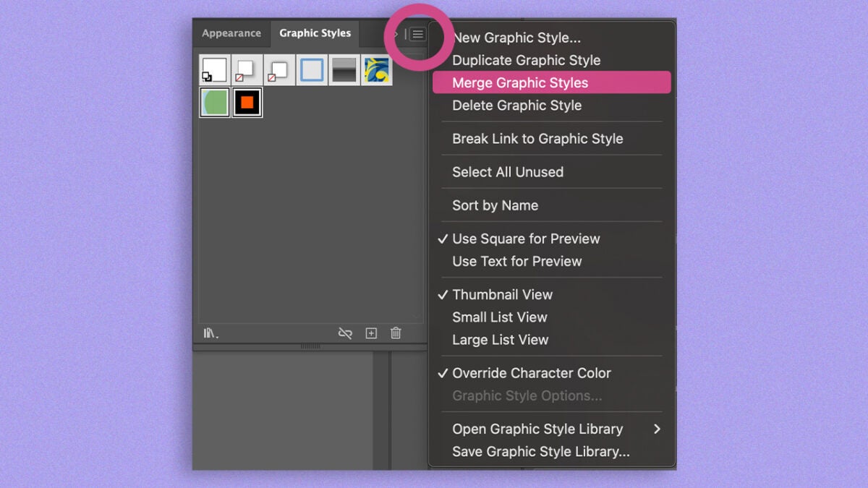Click Save Graphic Style Library option

(x=540, y=451)
